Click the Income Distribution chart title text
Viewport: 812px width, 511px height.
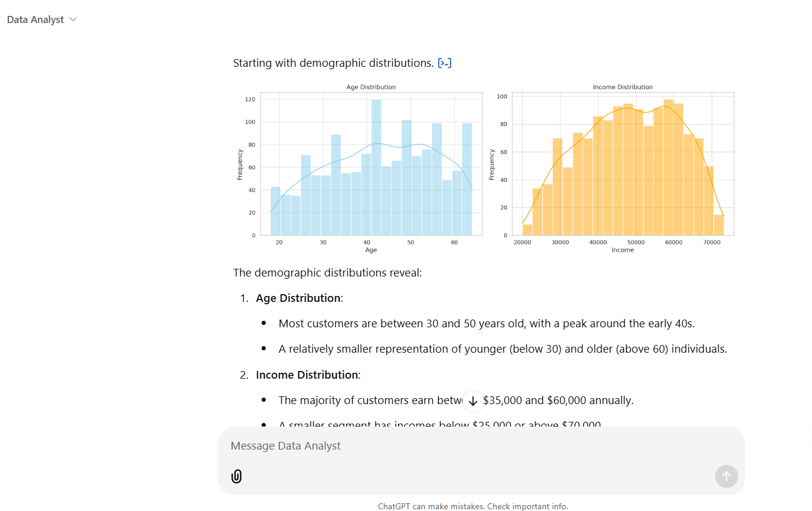pyautogui.click(x=623, y=87)
